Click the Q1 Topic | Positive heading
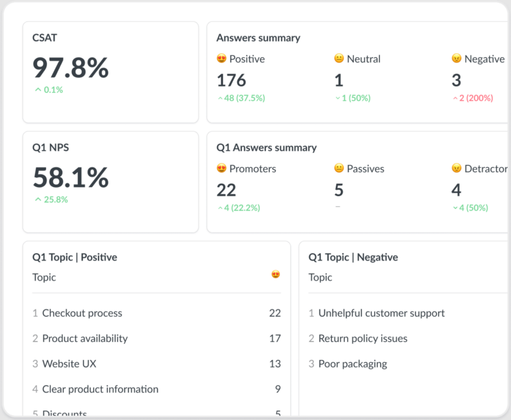This screenshot has width=511, height=420. [x=75, y=258]
